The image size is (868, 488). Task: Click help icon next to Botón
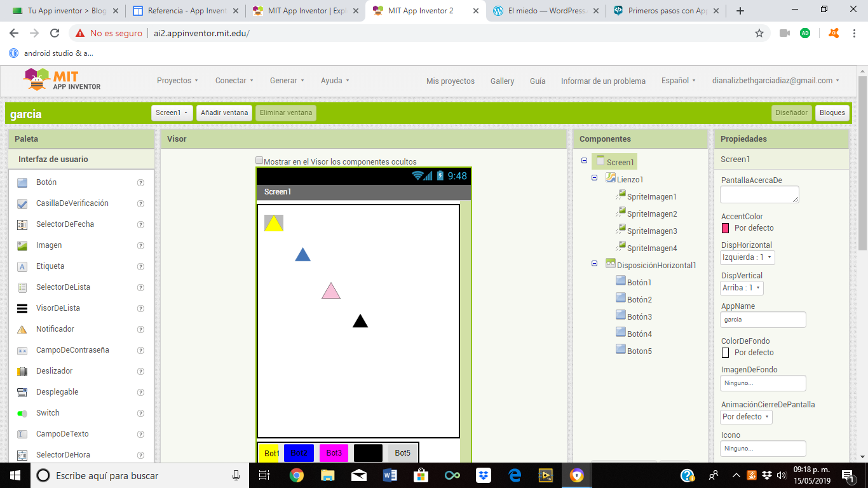point(141,182)
